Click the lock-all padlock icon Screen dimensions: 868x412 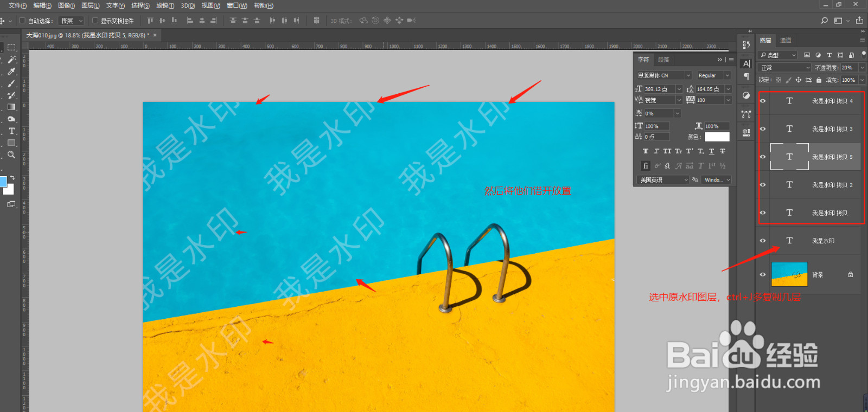coord(819,80)
